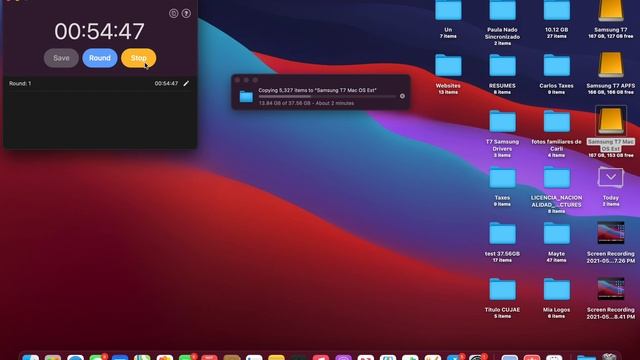Select the 00:54:47 main timer display
Screen dimensions: 640x360
pyautogui.click(x=100, y=31)
